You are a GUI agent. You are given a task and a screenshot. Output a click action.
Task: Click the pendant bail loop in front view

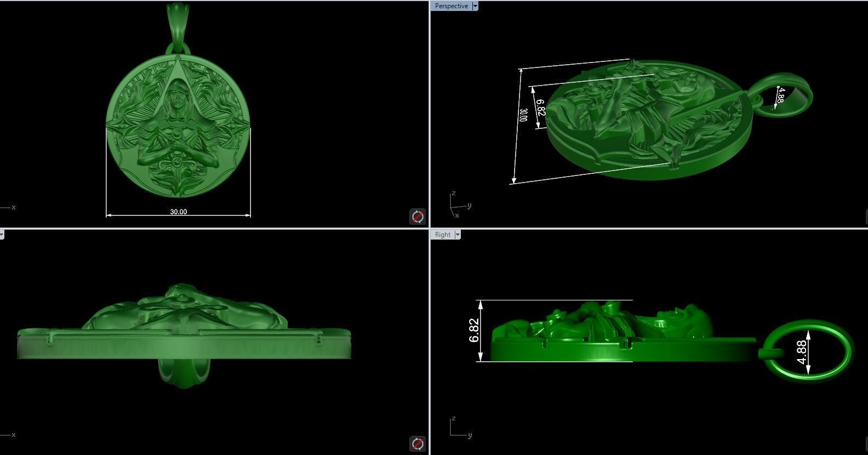tap(179, 26)
